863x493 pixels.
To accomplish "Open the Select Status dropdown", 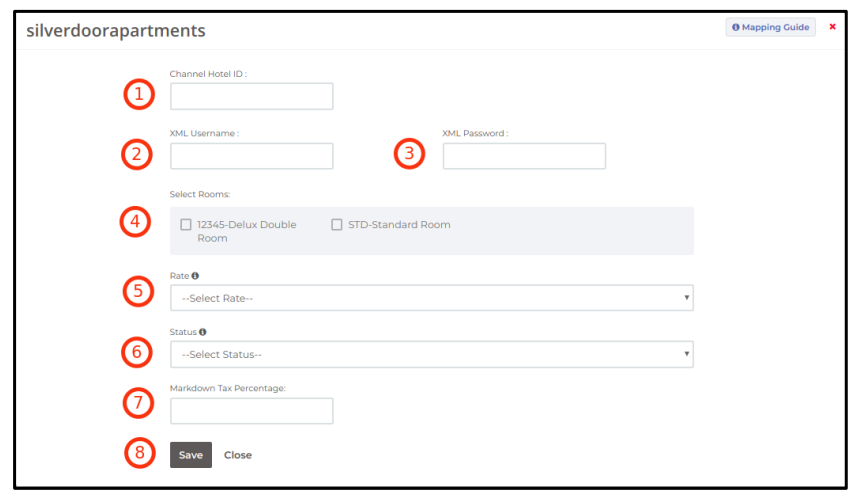I will tap(432, 354).
